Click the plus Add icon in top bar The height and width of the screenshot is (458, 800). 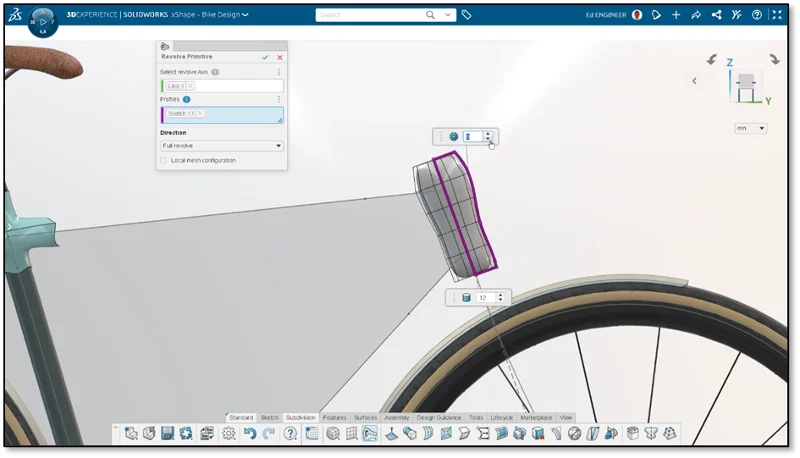click(x=676, y=15)
